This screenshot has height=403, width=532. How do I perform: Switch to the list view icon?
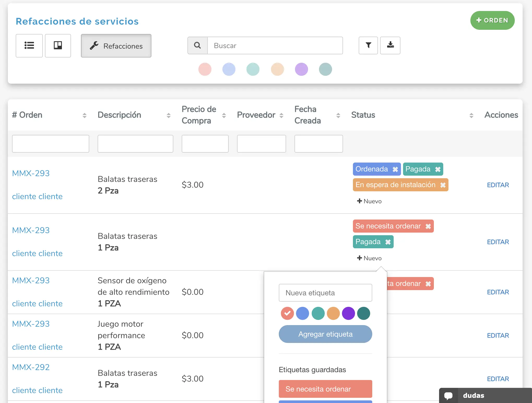point(29,46)
